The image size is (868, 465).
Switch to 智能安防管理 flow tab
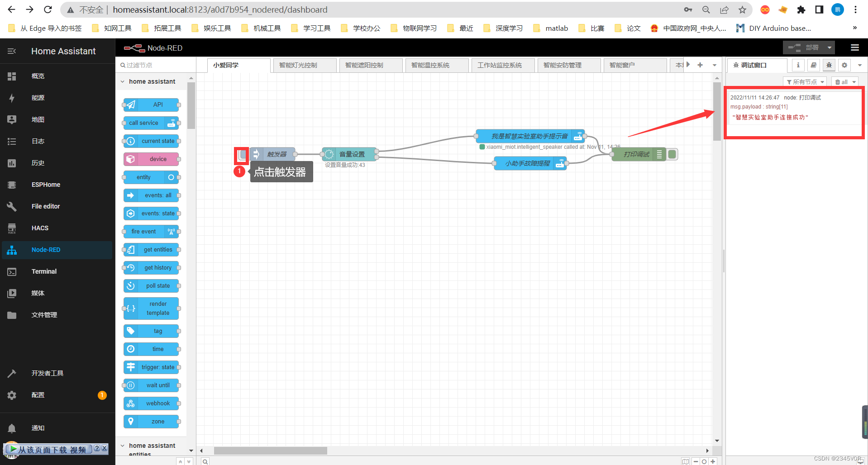pos(569,65)
